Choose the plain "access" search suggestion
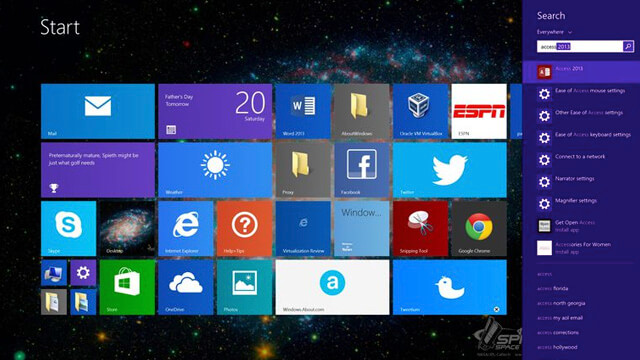 [x=544, y=274]
